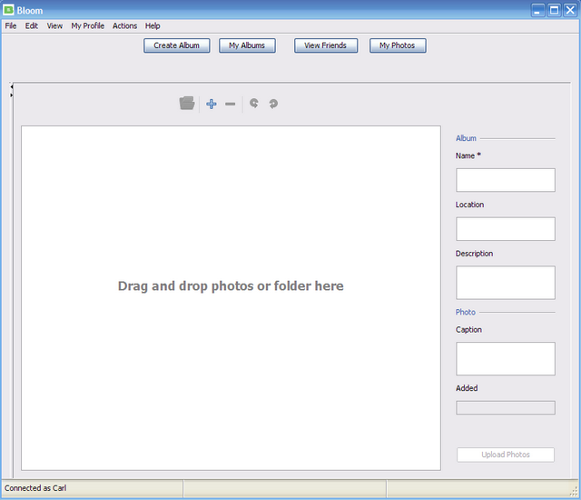Click the Bloom application icon in title bar
The image size is (581, 500).
8,10
